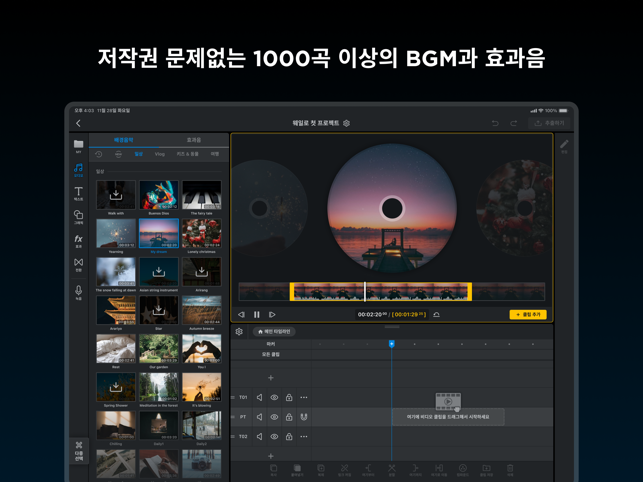Click the white playhead in clip strip

click(x=365, y=292)
